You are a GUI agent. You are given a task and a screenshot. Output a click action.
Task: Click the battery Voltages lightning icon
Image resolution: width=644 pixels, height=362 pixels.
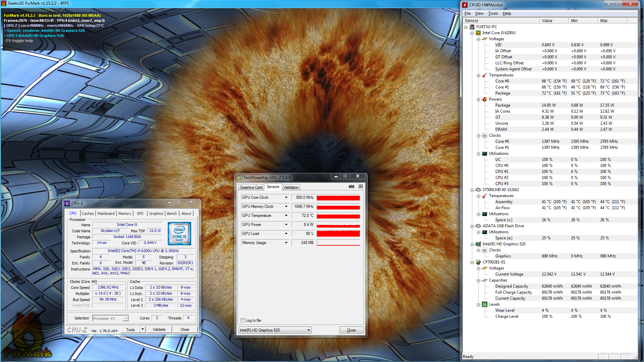click(485, 268)
